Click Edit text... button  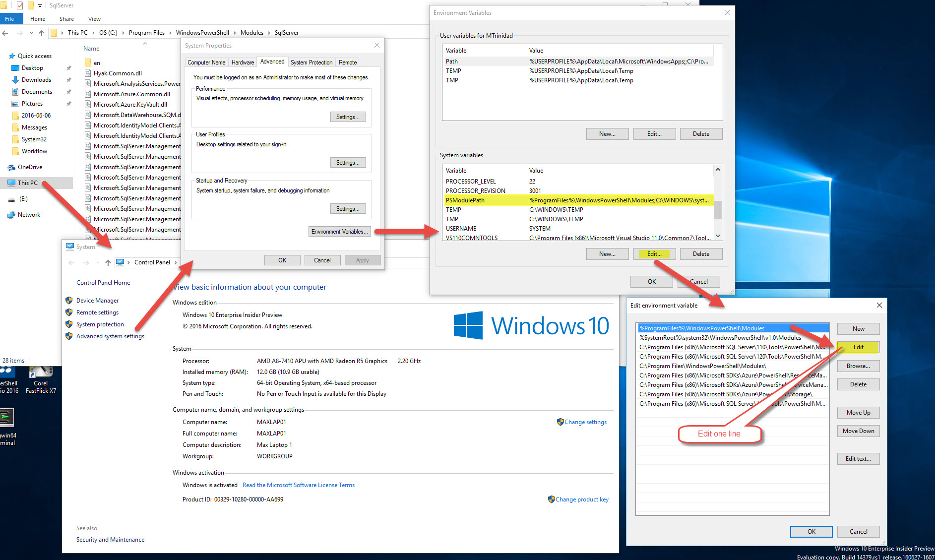click(x=858, y=459)
